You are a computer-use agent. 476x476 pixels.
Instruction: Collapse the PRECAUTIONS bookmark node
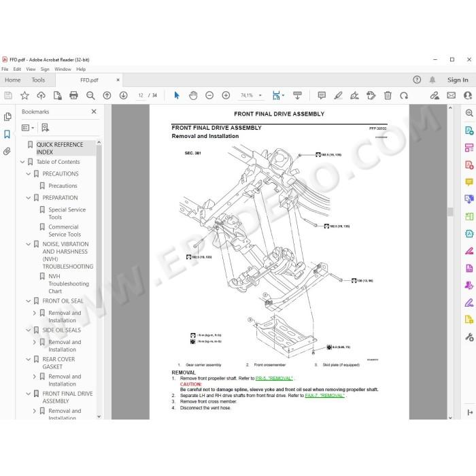29,173
